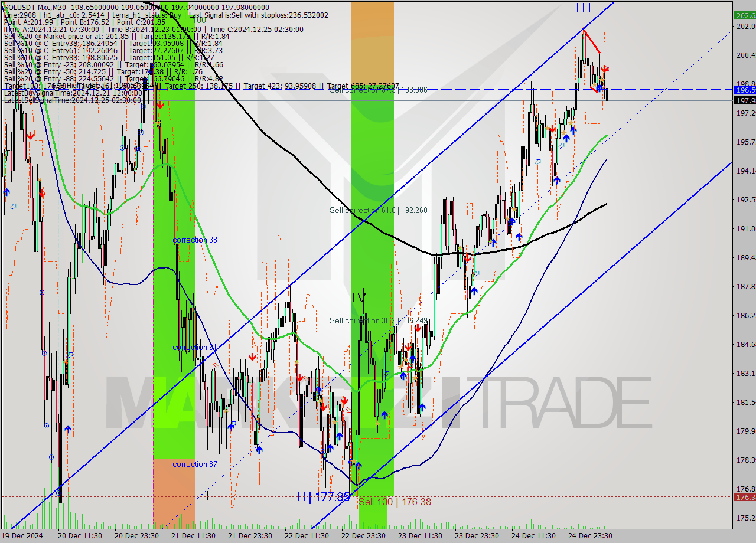
Task: Click the 'Sell %20 @ Entry -50' line
Action: click(x=104, y=71)
